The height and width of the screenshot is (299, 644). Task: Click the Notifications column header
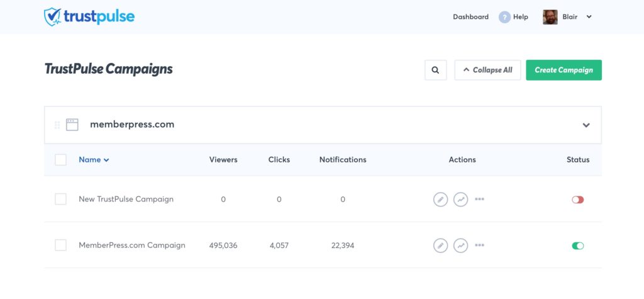click(343, 160)
